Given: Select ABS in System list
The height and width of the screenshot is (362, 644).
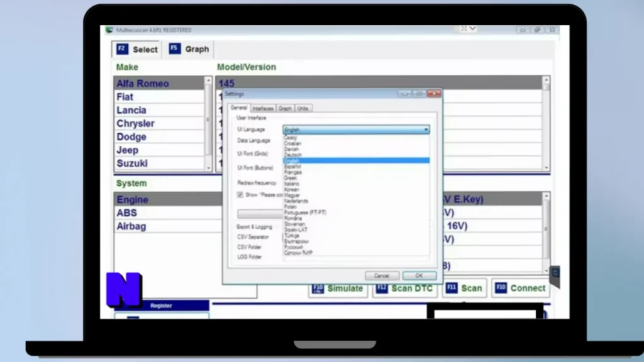Looking at the screenshot, I should (x=168, y=213).
